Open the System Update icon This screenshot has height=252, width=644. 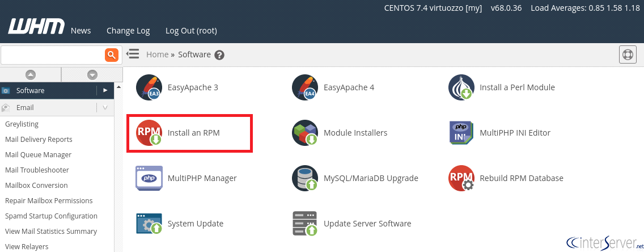click(x=149, y=224)
